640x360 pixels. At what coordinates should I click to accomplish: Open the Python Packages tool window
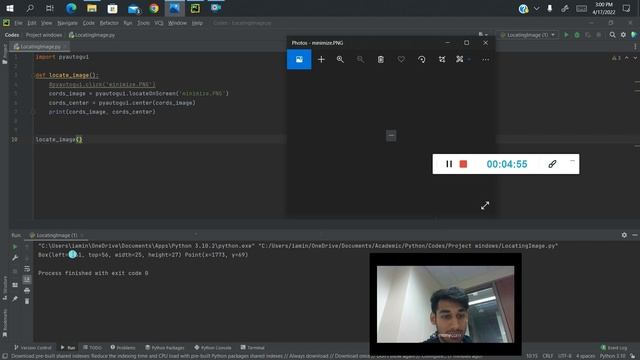(x=165, y=348)
